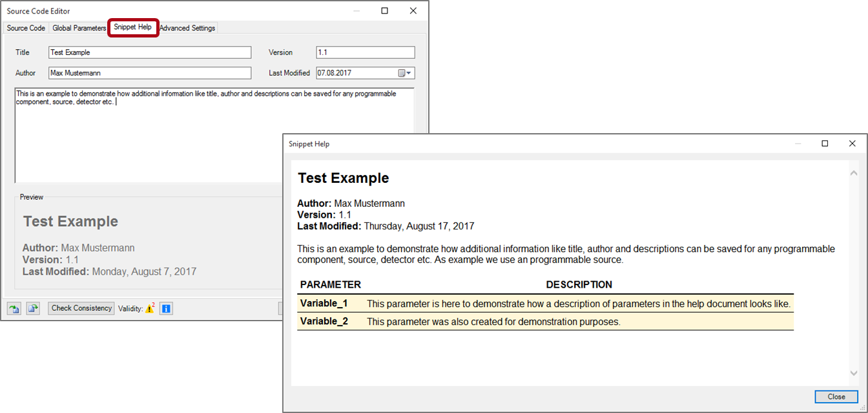Click the Title input field
The width and height of the screenshot is (868, 413).
click(x=150, y=52)
